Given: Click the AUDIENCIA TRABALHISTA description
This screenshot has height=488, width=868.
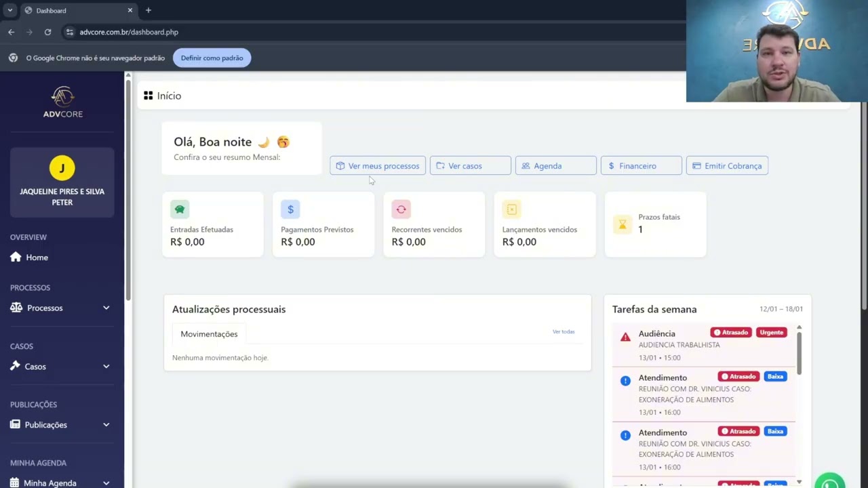Looking at the screenshot, I should (679, 345).
